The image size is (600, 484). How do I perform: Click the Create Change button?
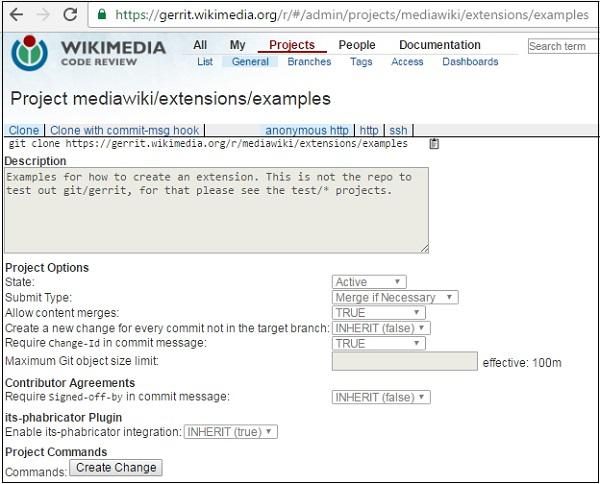pyautogui.click(x=116, y=468)
